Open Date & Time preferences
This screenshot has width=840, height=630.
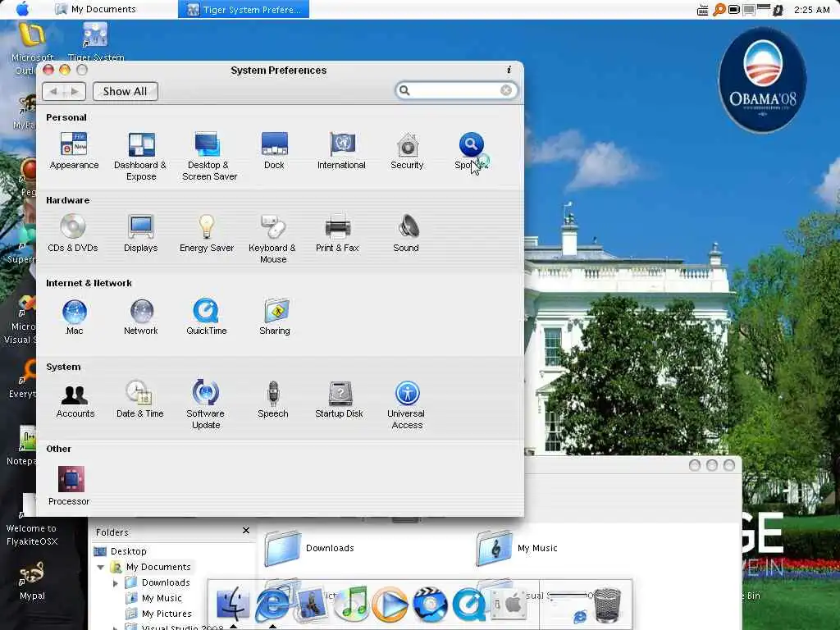pos(139,399)
